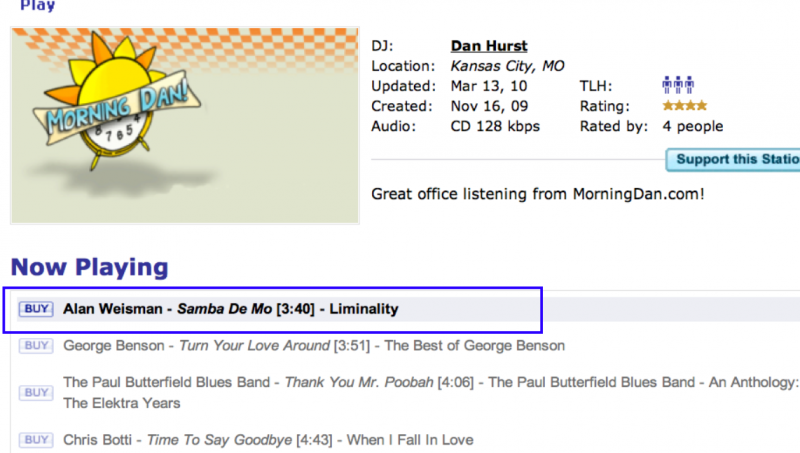Click Turn Your Love Around track text
800x453 pixels.
pyautogui.click(x=254, y=346)
